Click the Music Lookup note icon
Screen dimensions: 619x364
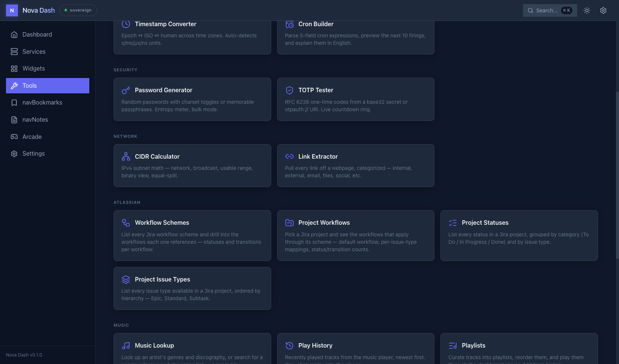click(126, 346)
